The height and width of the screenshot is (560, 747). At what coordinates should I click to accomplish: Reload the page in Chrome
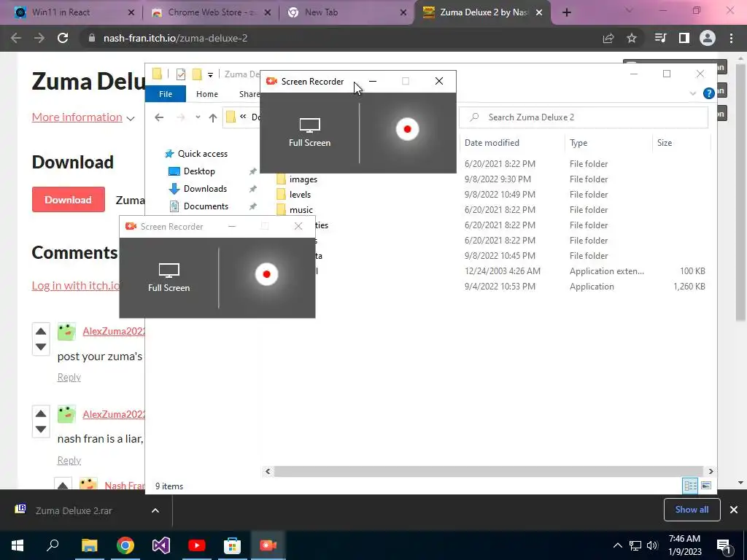click(x=63, y=38)
